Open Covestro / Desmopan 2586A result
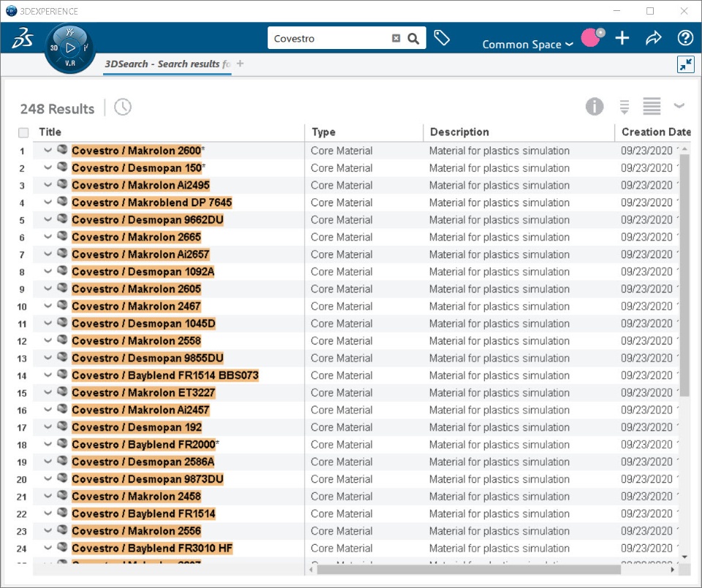The width and height of the screenshot is (702, 588). pyautogui.click(x=143, y=461)
